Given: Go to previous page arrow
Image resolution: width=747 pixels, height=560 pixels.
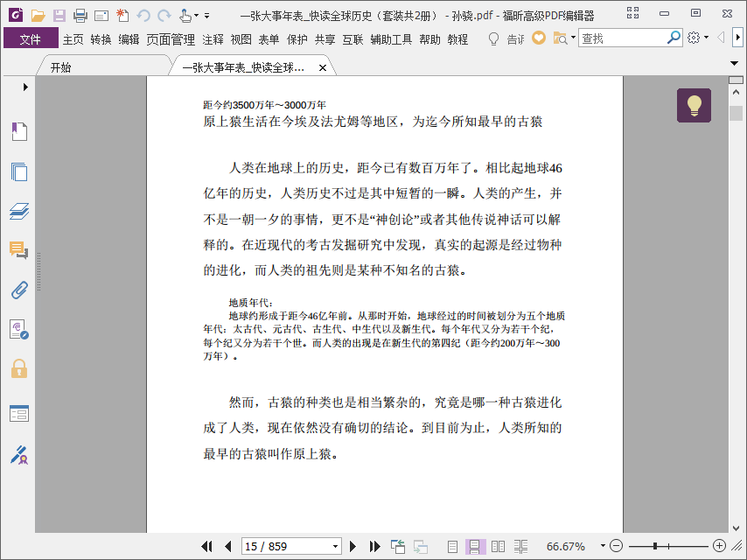Looking at the screenshot, I should point(228,546).
